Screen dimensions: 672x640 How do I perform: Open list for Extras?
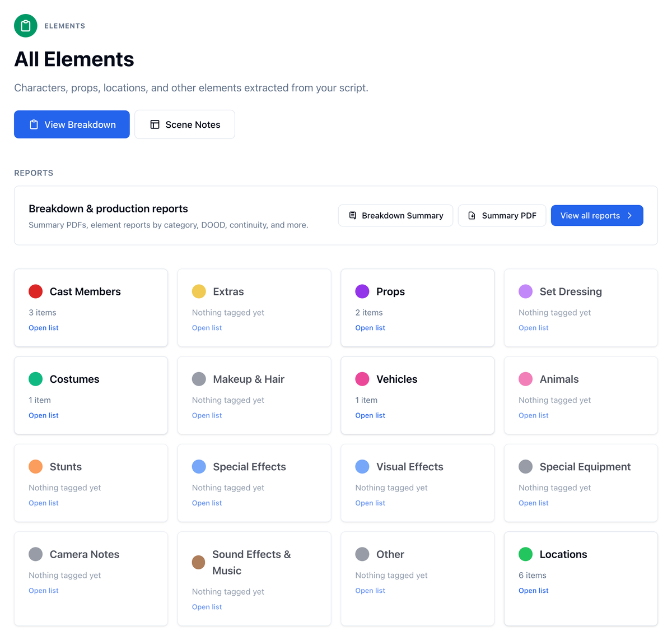[207, 328]
